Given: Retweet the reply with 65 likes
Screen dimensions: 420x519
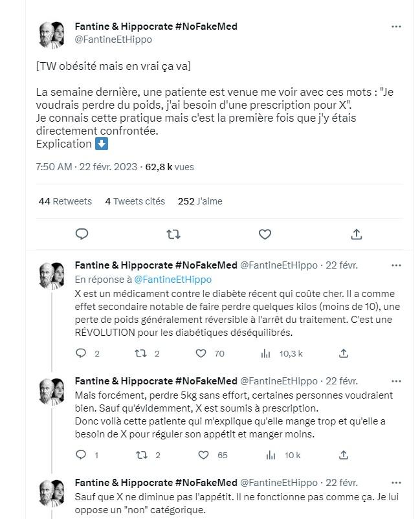Looking at the screenshot, I should (142, 455).
